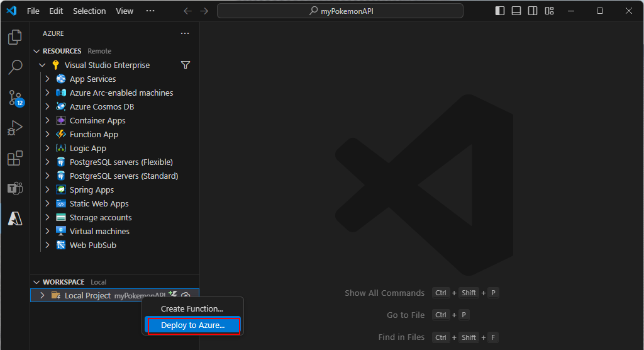Screen dimensions: 644x350
Task: Select the Local Project label
Action: coord(87,296)
